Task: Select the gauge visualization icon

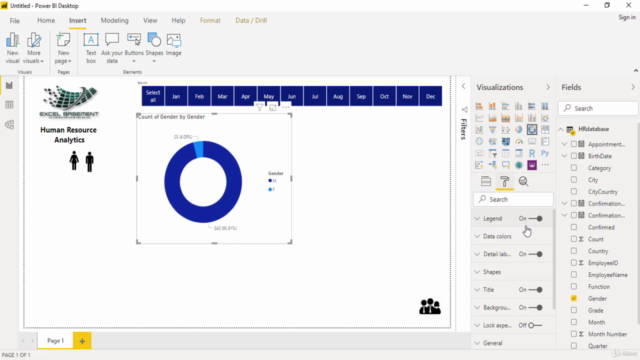Action: [x=519, y=141]
